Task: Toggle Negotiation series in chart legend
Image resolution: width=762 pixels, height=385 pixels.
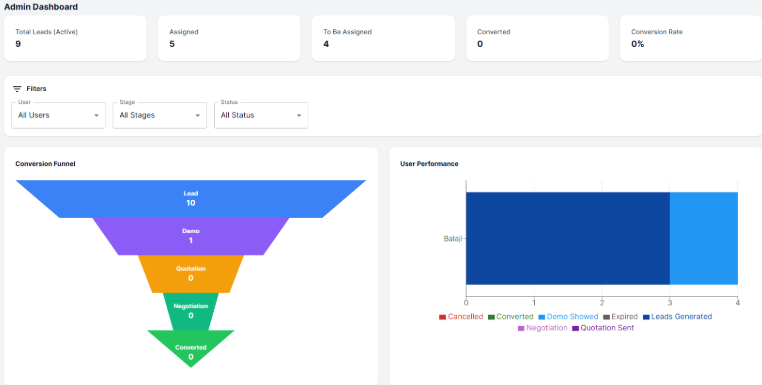Action: (x=542, y=328)
